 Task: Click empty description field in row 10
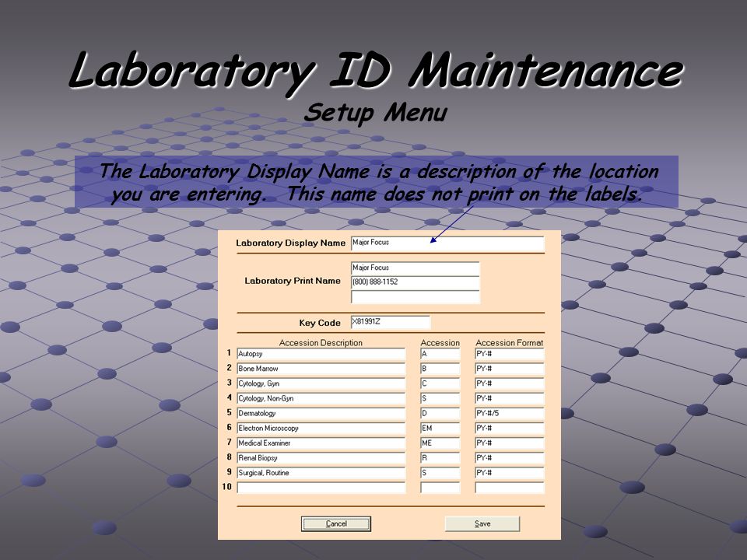[x=321, y=488]
